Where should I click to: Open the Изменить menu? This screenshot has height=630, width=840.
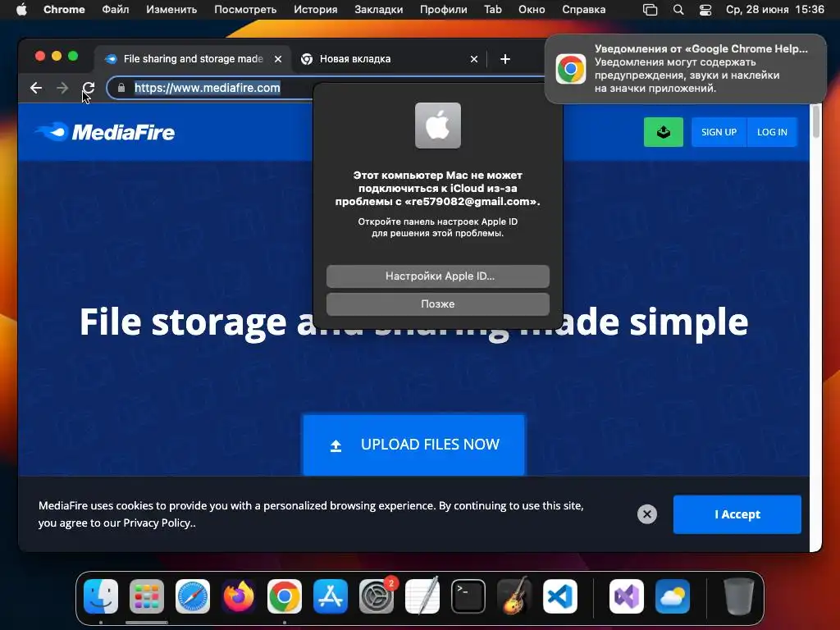(171, 9)
